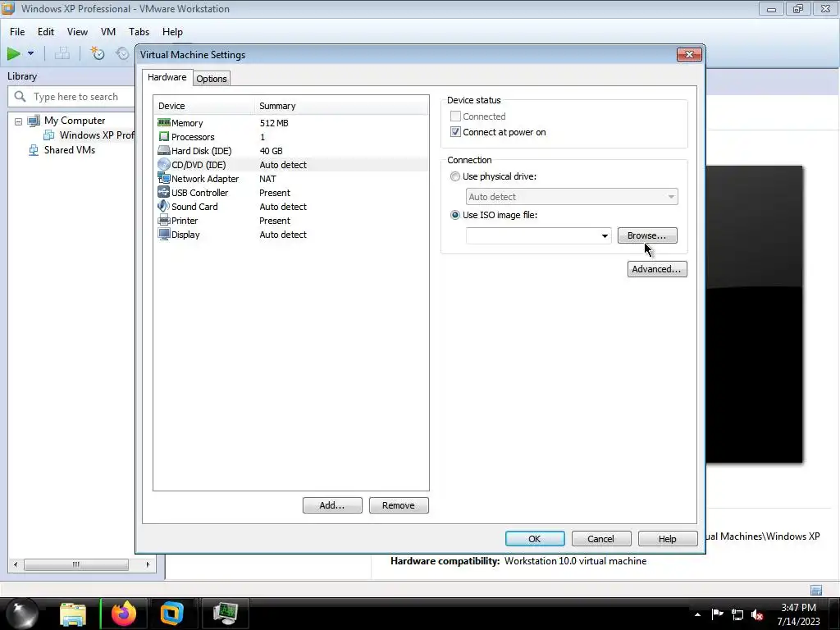
Task: Click the Shared VMs icon in Library
Action: click(34, 150)
